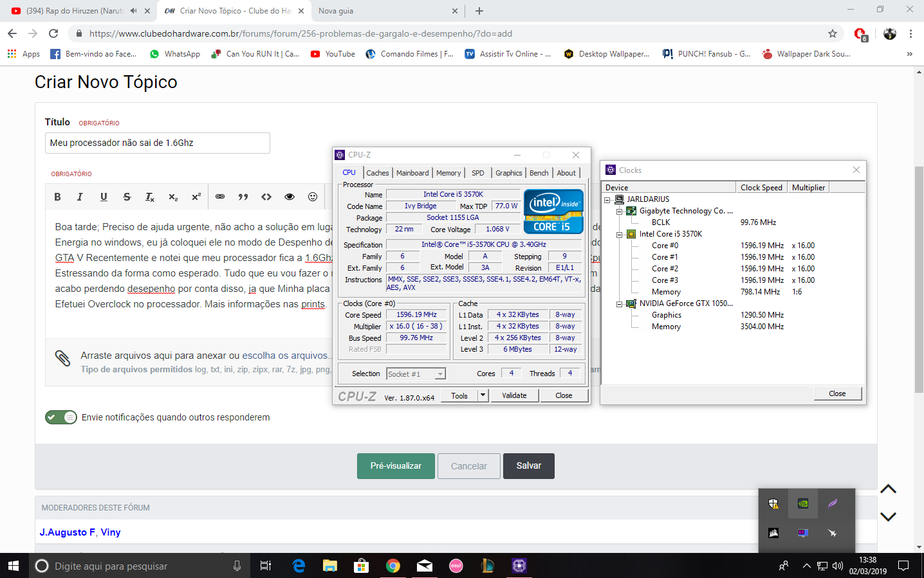Open the Corsair sails icon in tray popup
The width and height of the screenshot is (924, 578).
(x=773, y=533)
